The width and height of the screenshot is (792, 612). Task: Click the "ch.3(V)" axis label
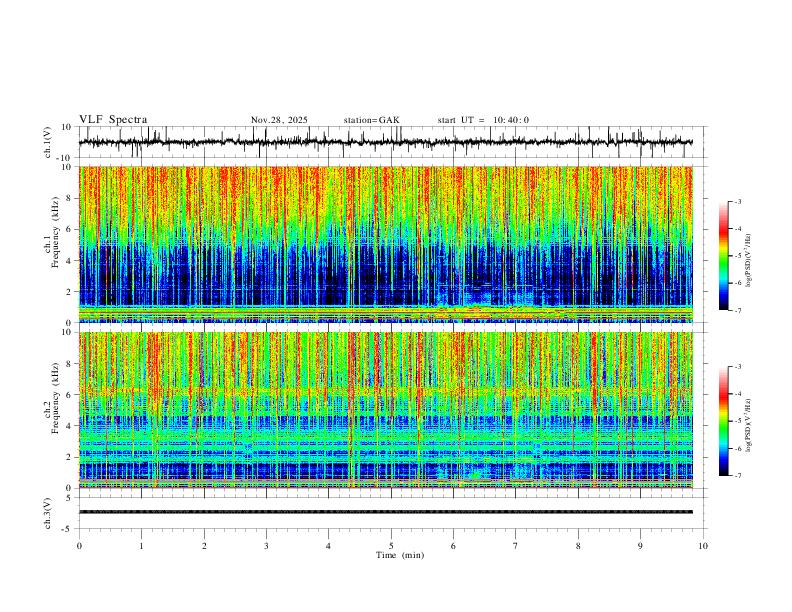(48, 513)
